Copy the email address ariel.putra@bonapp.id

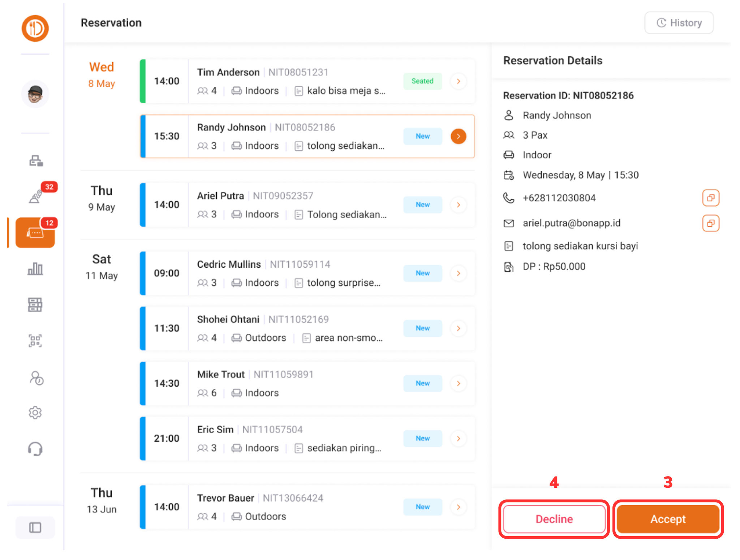710,223
